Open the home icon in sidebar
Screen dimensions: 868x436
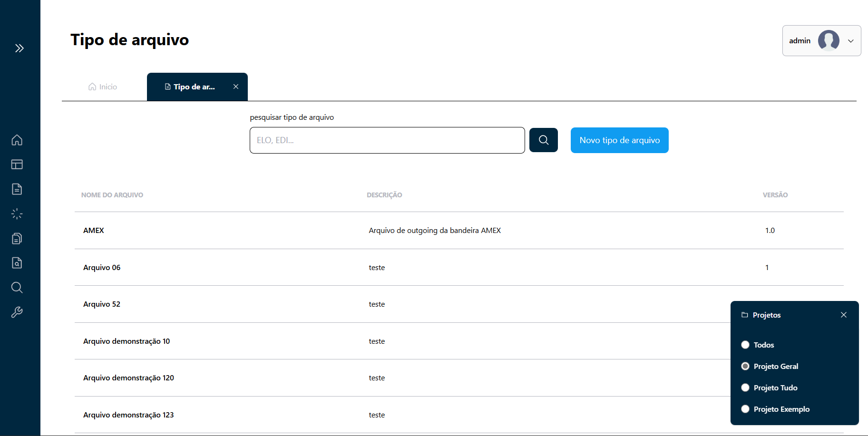[17, 140]
